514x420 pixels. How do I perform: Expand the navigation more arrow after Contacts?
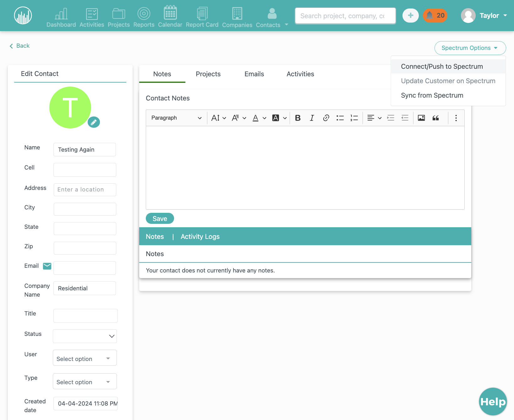287,24
